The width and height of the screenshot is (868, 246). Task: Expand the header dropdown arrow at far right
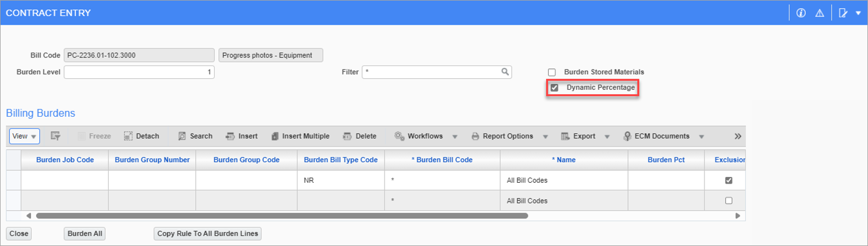click(x=858, y=13)
